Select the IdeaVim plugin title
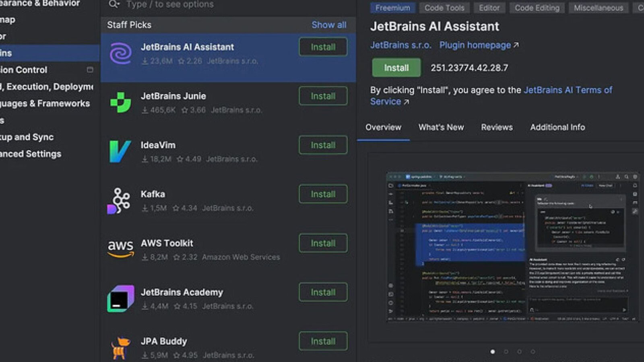Screen dimensions: 644x362 tap(158, 145)
